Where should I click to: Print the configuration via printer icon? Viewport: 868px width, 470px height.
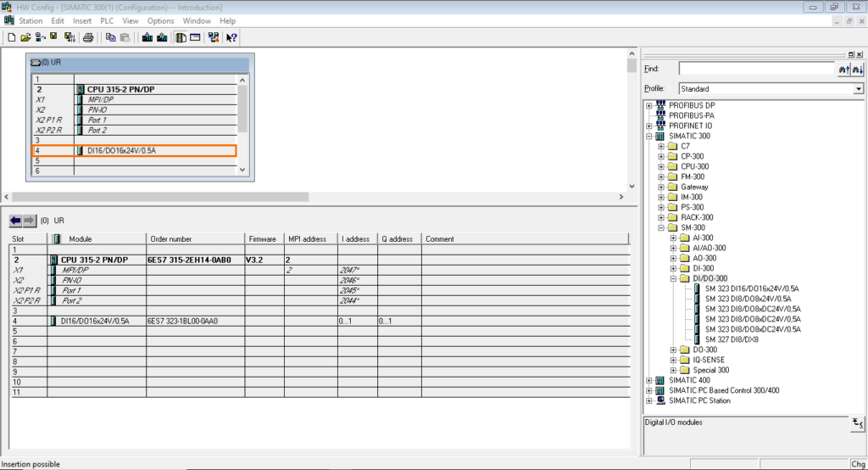click(x=88, y=37)
